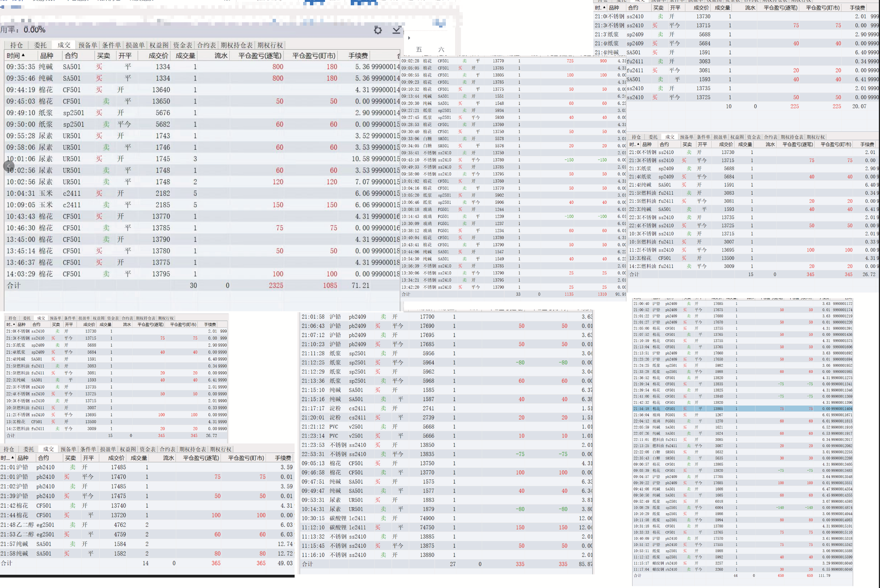Open 权益图 tab in right-middle panel

[x=737, y=137]
